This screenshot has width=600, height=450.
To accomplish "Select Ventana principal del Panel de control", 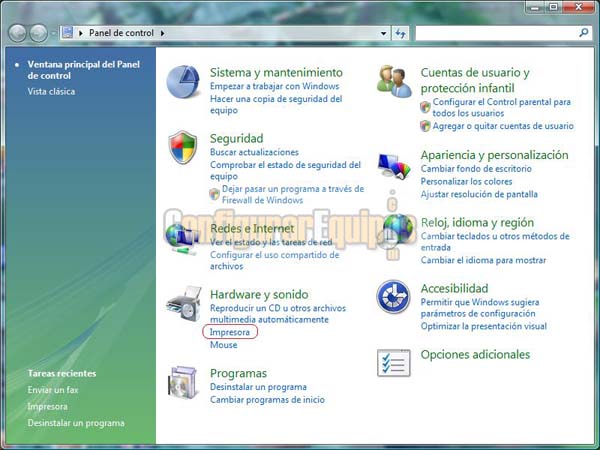I will tap(83, 70).
